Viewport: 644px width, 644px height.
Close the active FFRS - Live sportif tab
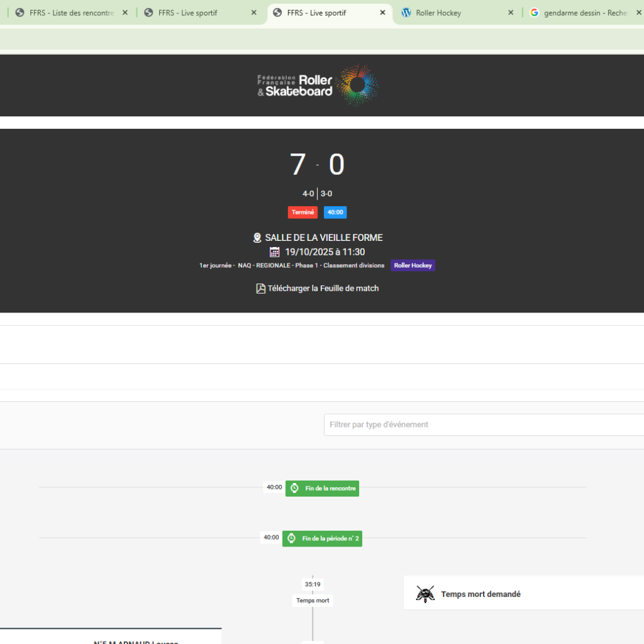(382, 13)
